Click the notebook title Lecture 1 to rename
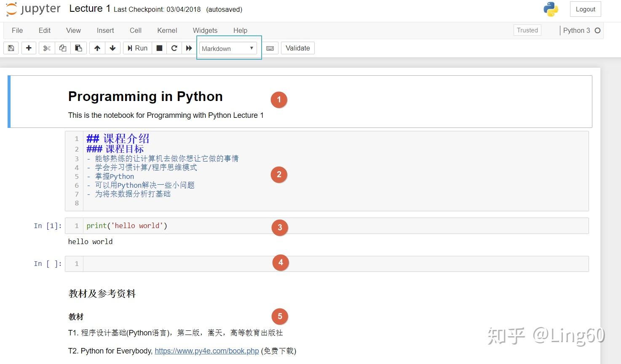621x364 pixels. point(89,8)
